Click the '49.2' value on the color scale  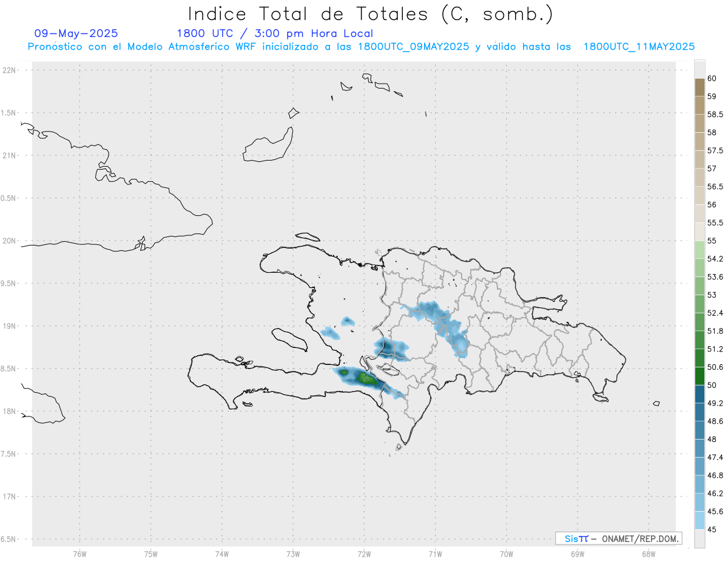pos(715,403)
